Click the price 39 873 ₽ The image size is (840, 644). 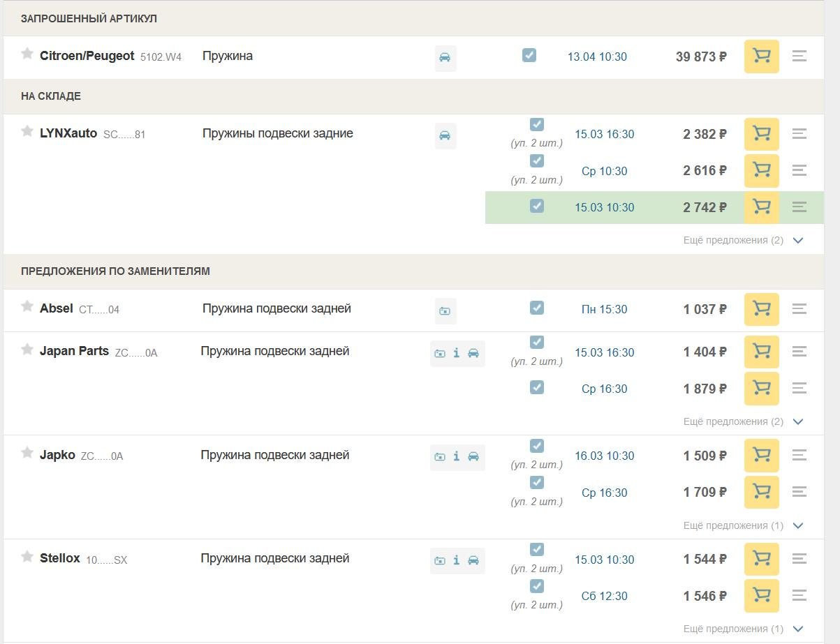tap(701, 57)
